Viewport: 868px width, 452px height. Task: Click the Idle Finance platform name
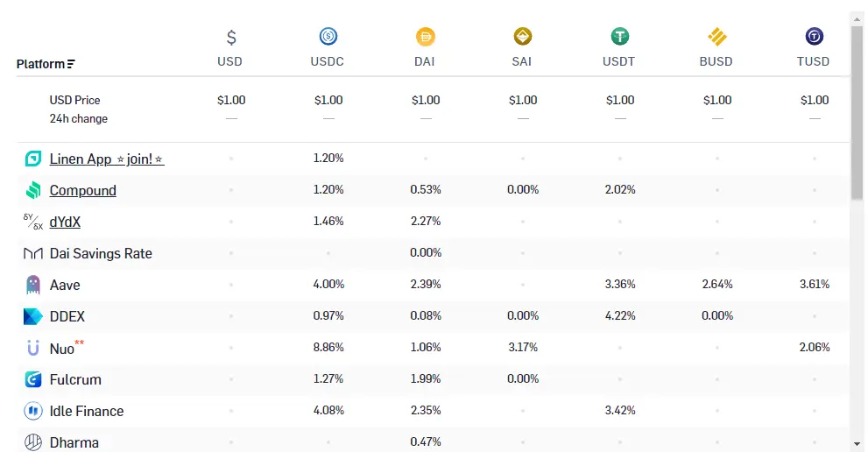tap(87, 412)
